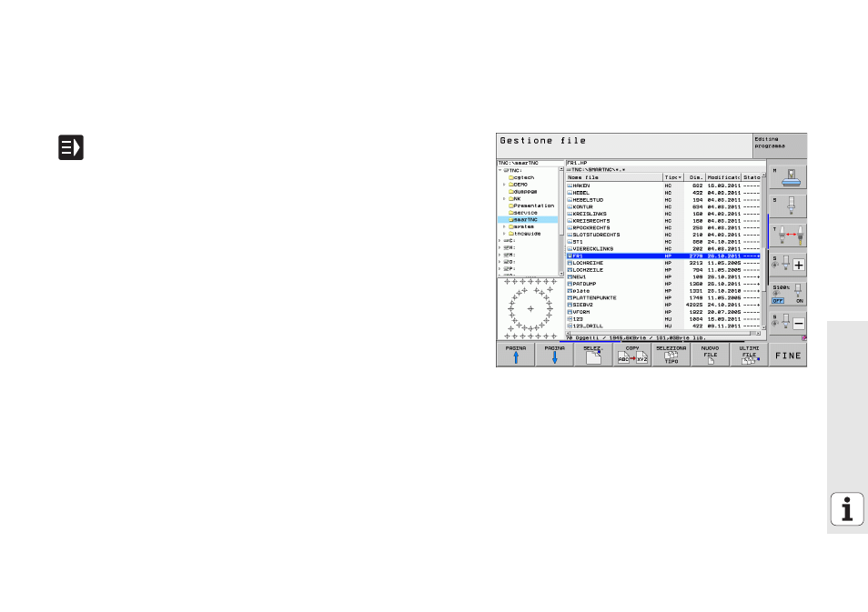Create a file with NUOVO FILE softkey
The image size is (868, 612).
[711, 355]
